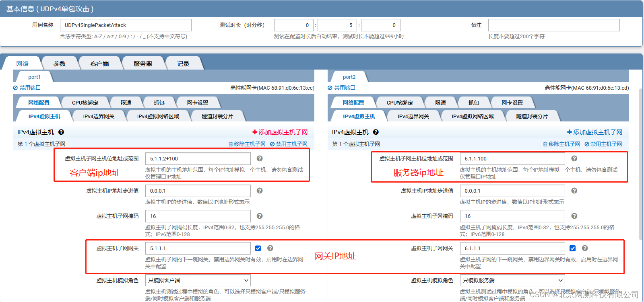Screen dimensions: 644x302
Task: Toggle port2 gateway 6.1.1.1 checkbox
Action: [573, 249]
